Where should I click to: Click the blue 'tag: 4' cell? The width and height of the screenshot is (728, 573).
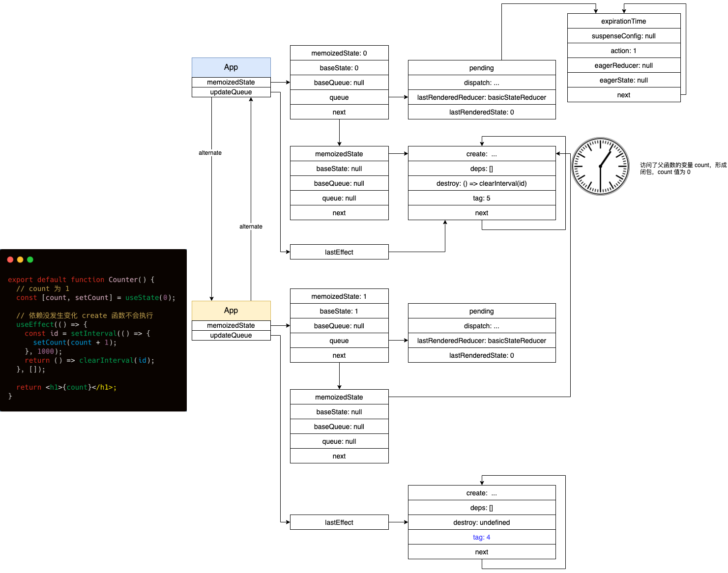coord(482,537)
